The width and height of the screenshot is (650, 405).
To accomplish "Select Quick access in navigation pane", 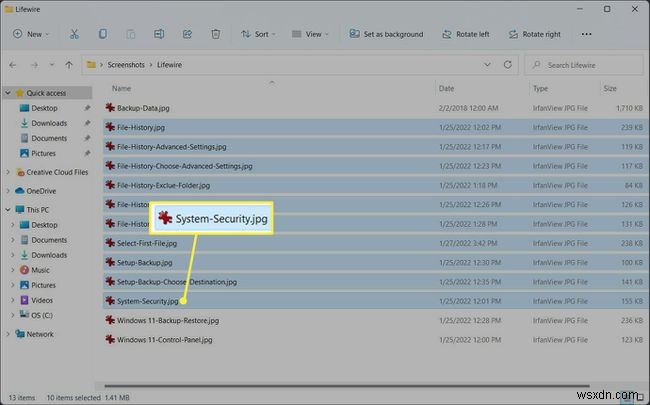I will click(46, 93).
